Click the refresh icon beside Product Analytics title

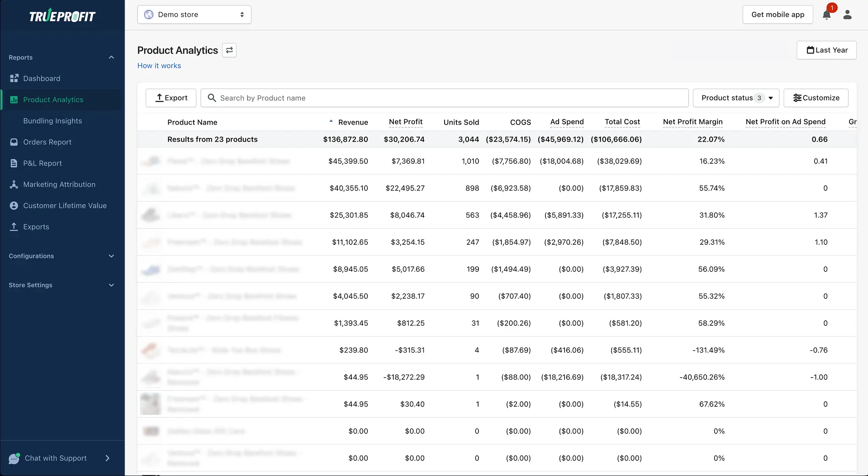(229, 50)
